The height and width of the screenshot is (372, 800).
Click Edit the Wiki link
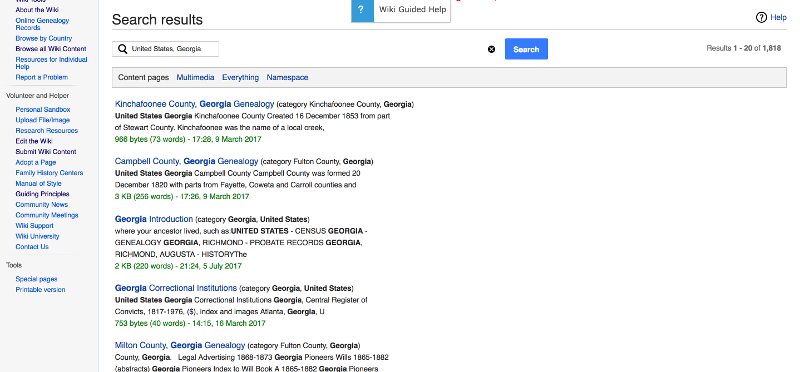click(x=34, y=141)
